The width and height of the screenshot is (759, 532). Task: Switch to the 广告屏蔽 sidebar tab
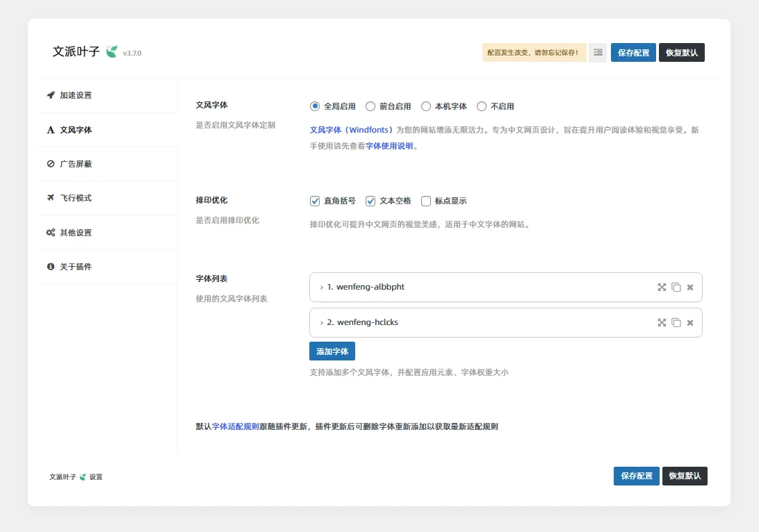click(x=76, y=164)
